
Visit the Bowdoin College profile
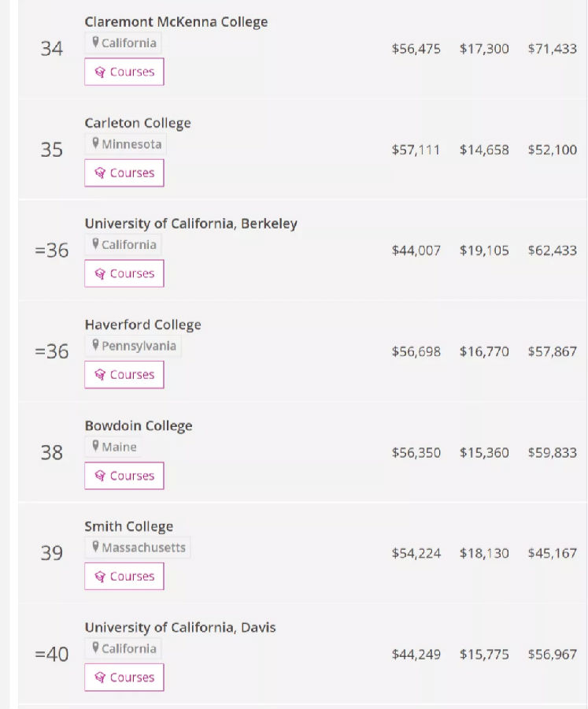point(139,425)
